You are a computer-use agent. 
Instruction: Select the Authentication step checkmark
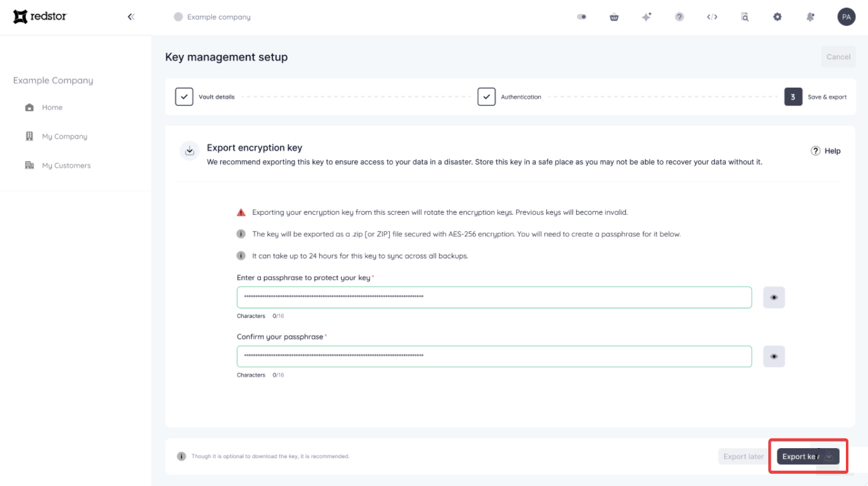[486, 97]
